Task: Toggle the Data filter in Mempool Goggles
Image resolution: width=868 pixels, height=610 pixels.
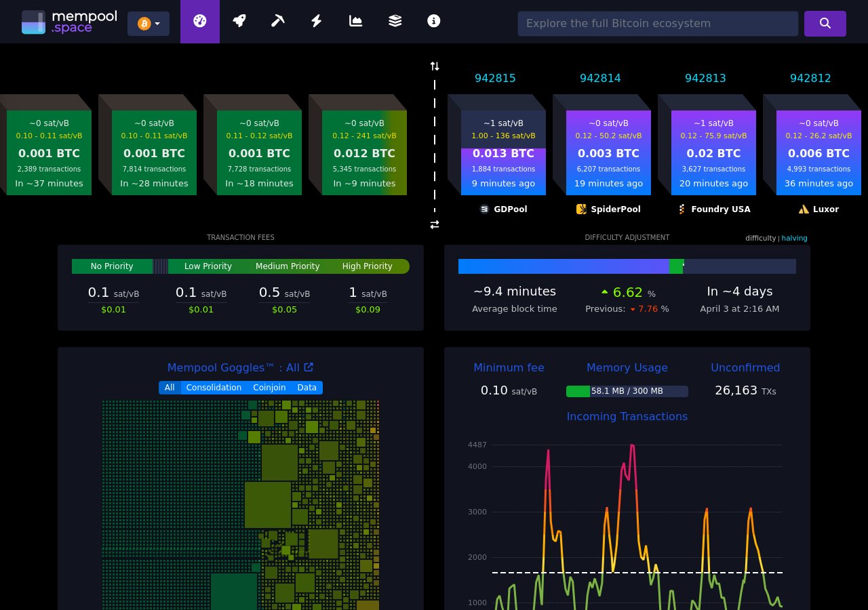Action: (307, 388)
